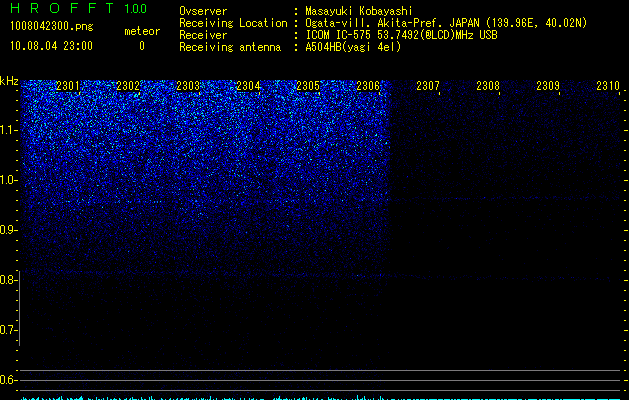Click the 2304 time marker
This screenshot has width=629, height=400.
pyautogui.click(x=248, y=86)
